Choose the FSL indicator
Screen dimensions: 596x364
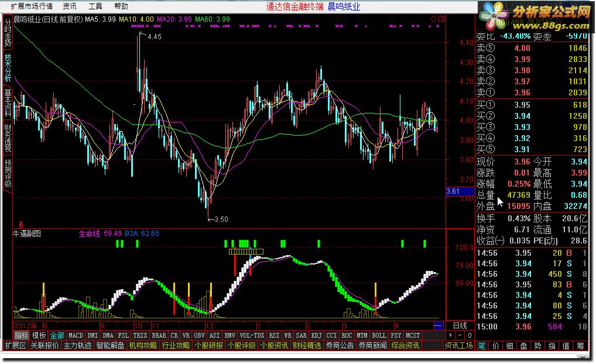tap(123, 335)
